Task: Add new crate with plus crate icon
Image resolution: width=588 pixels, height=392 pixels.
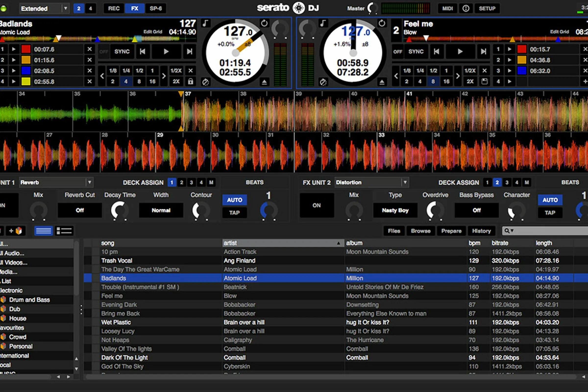Action: point(15,231)
